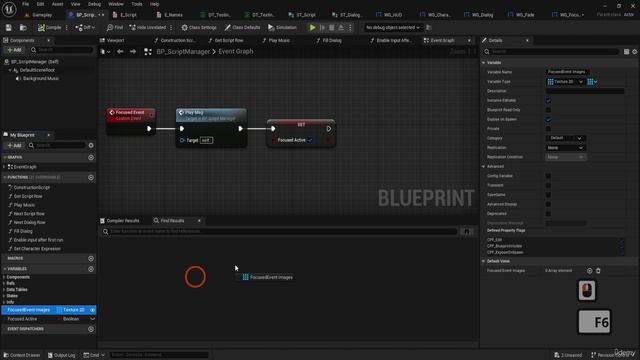Add array element to Focused Event Images
Image resolution: width=640 pixels, height=360 pixels.
pos(589,271)
